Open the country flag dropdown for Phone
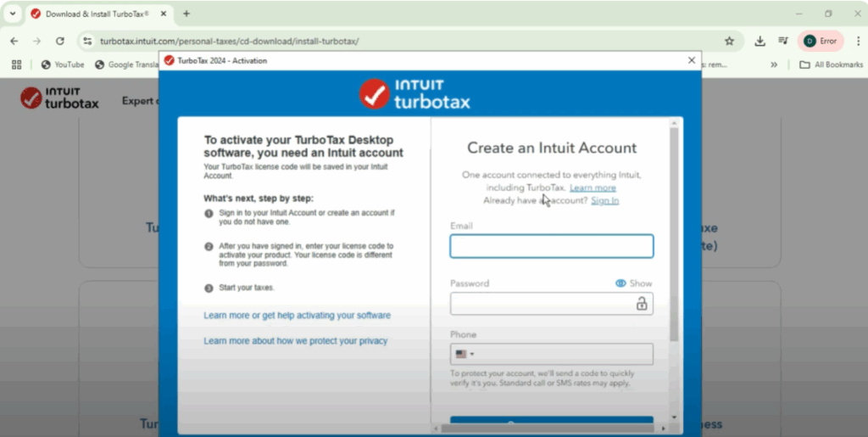Image resolution: width=868 pixels, height=437 pixels. click(x=465, y=354)
